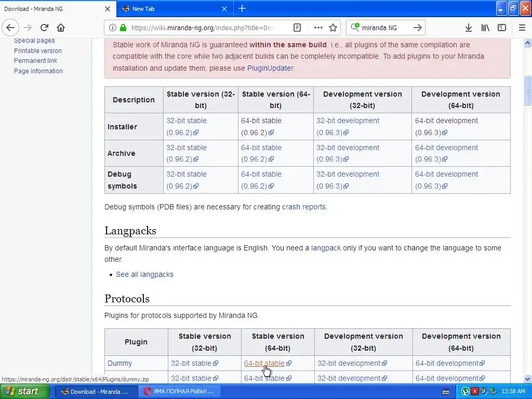Download Dummy 64-bit development plugin
This screenshot has width=532, height=399.
450,363
